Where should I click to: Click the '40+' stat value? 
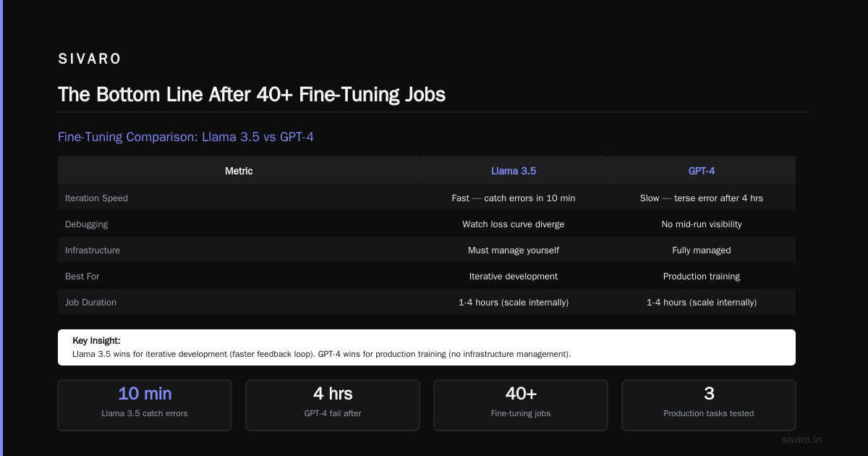point(521,394)
